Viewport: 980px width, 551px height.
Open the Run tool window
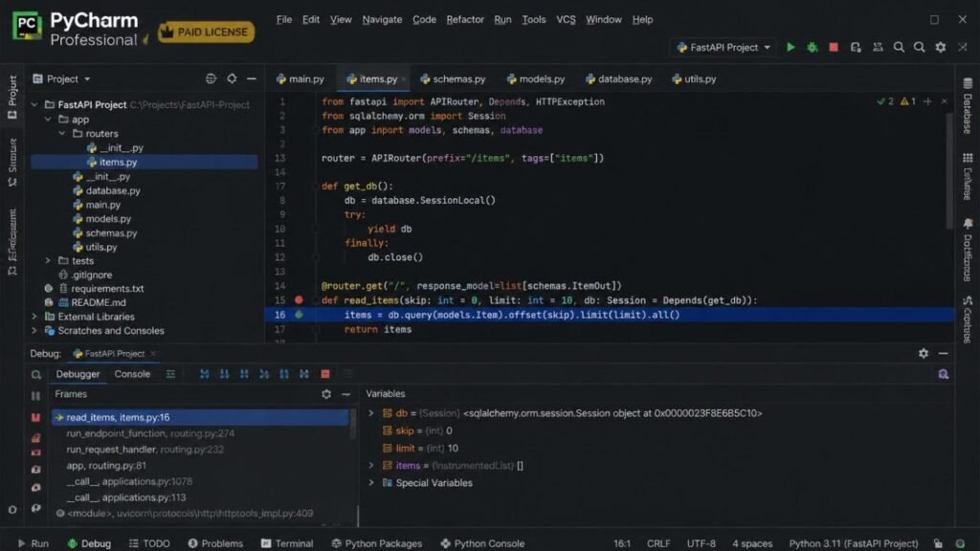pos(33,543)
